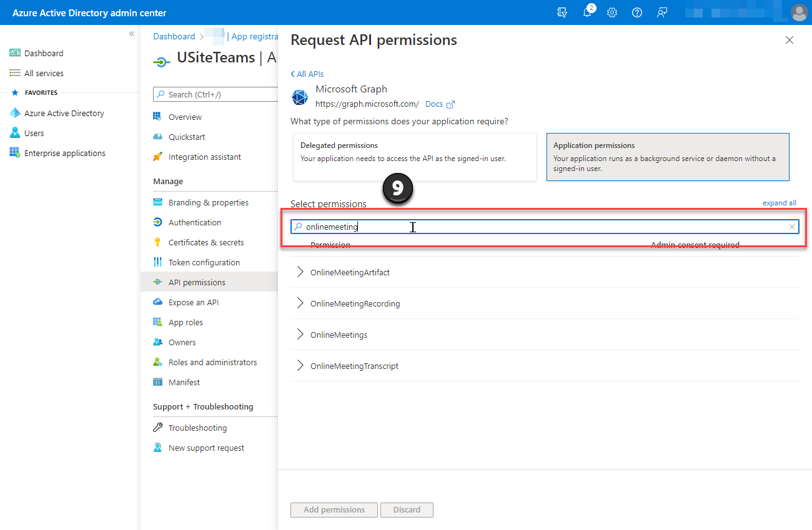Click the Quickstart cloud icon
Screen dimensions: 812x530
[x=157, y=137]
